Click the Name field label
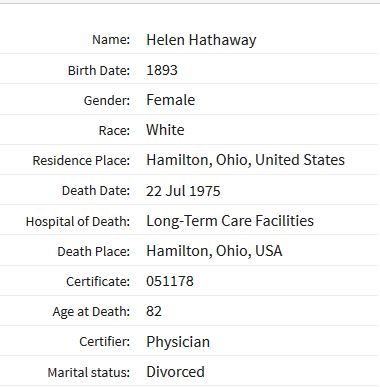The image size is (380, 387). [111, 40]
